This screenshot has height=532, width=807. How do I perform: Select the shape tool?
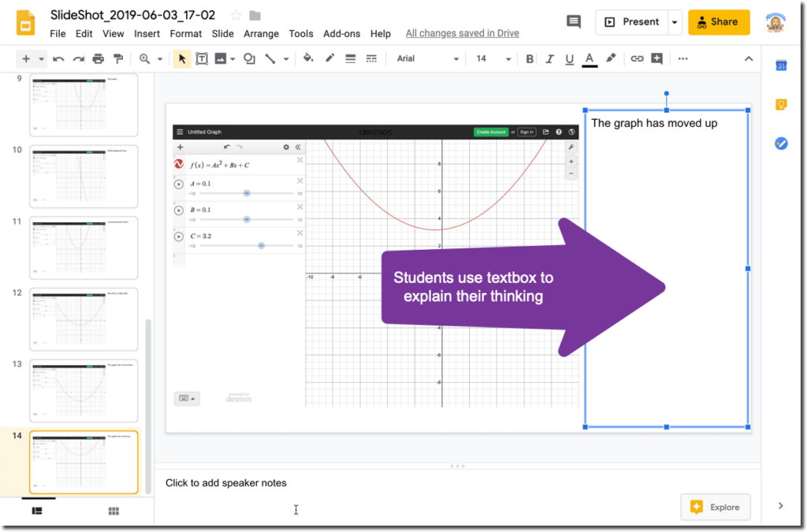click(x=248, y=58)
